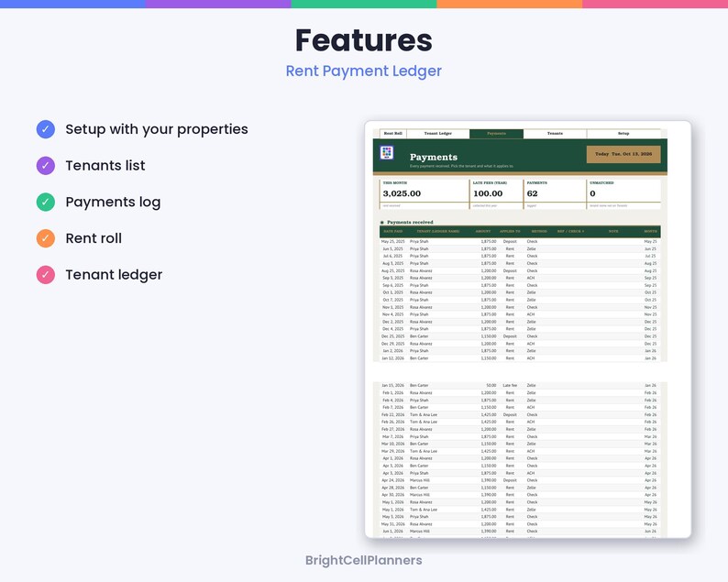
Task: Click the 'Setup with your properties' feature text
Action: (157, 129)
